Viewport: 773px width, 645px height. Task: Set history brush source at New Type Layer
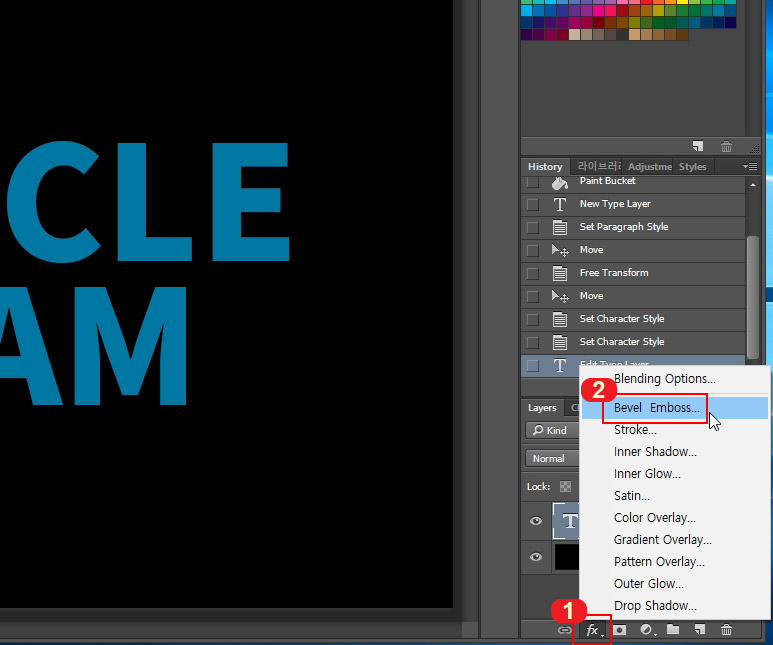click(532, 204)
